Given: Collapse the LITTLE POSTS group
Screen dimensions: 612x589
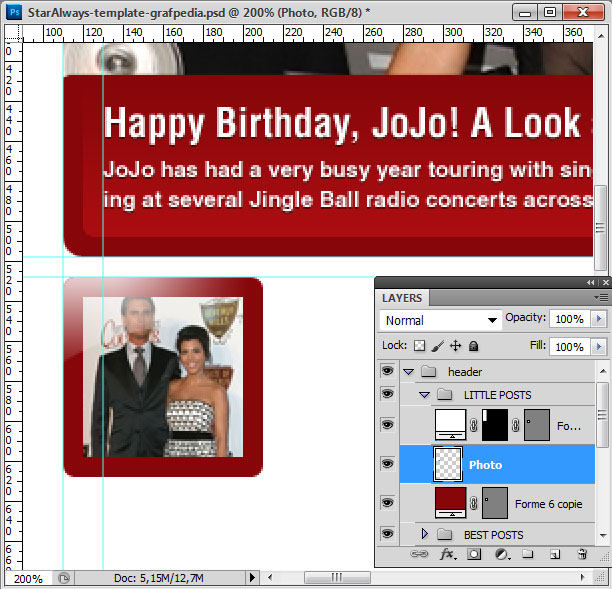Looking at the screenshot, I should click(425, 395).
